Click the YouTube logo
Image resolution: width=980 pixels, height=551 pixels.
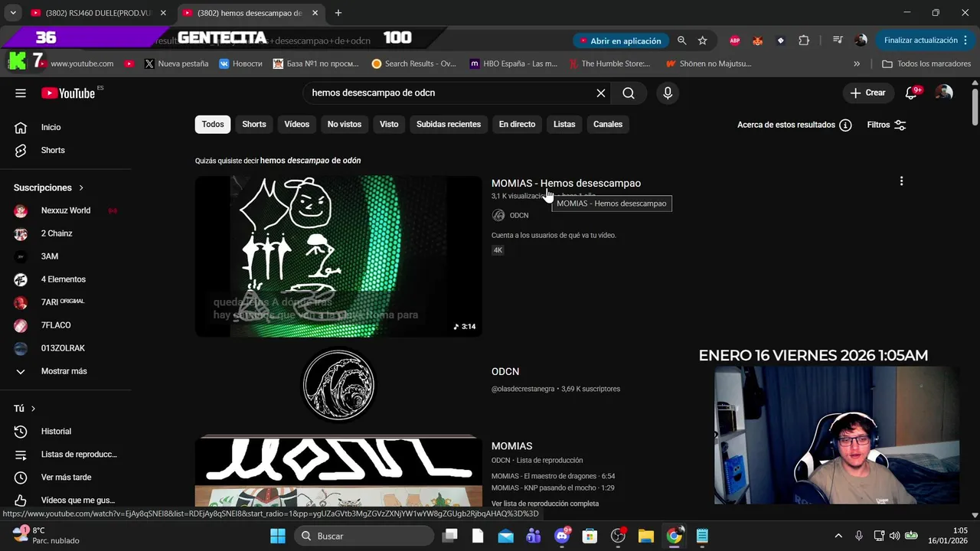click(x=68, y=93)
